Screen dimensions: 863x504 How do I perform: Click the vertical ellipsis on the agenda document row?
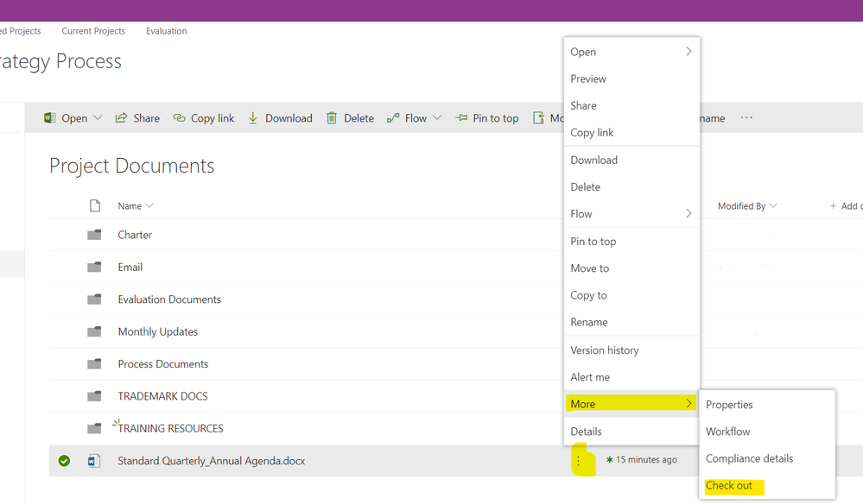(578, 461)
